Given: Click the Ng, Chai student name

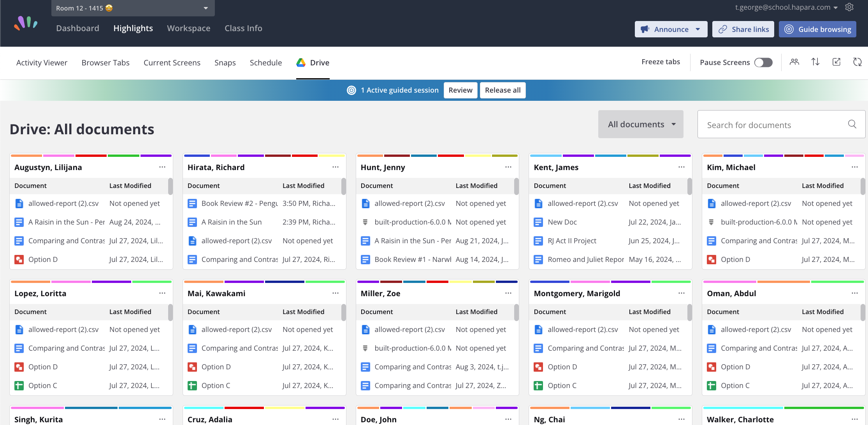Looking at the screenshot, I should point(549,420).
